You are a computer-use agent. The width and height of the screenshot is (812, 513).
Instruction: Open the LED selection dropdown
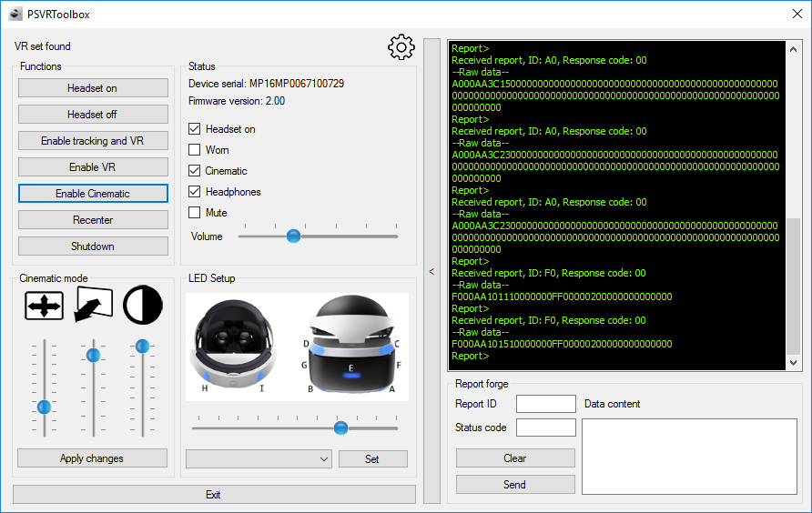tap(259, 459)
